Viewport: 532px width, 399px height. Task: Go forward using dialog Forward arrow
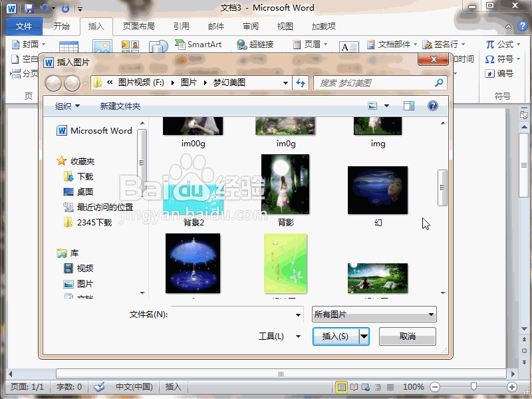(72, 83)
